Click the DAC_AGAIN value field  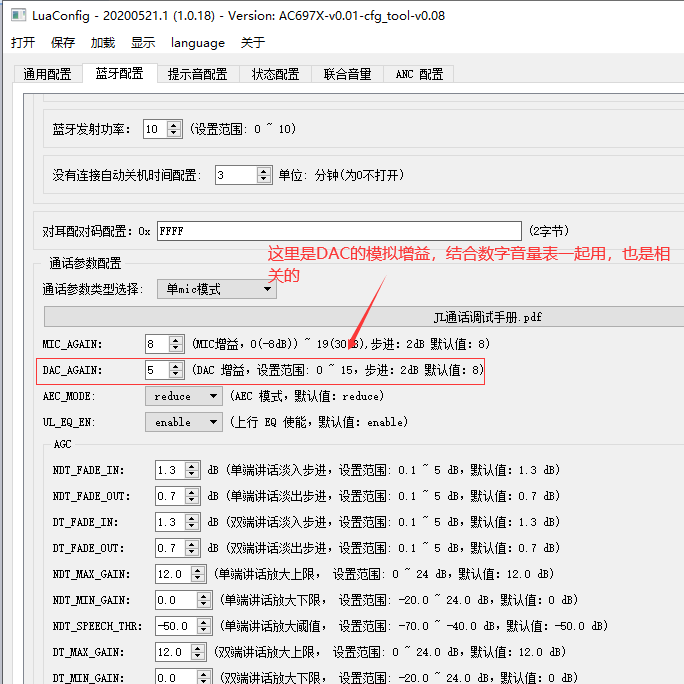(x=156, y=370)
